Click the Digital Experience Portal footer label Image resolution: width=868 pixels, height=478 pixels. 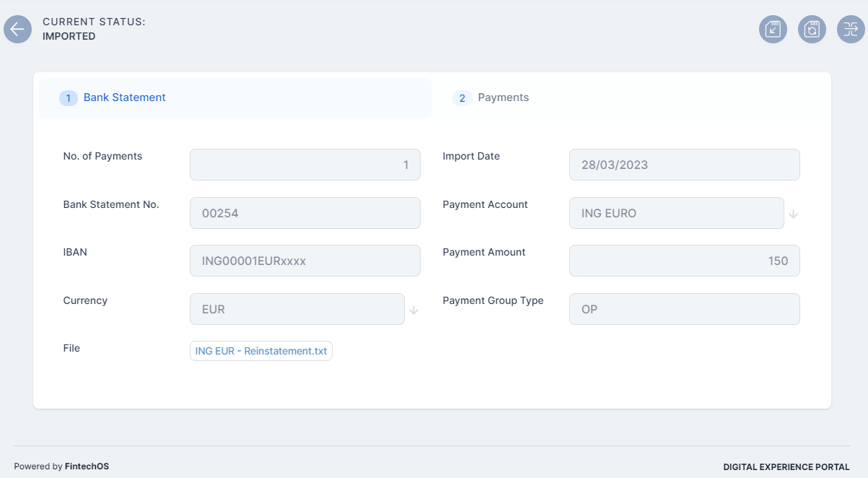[786, 467]
